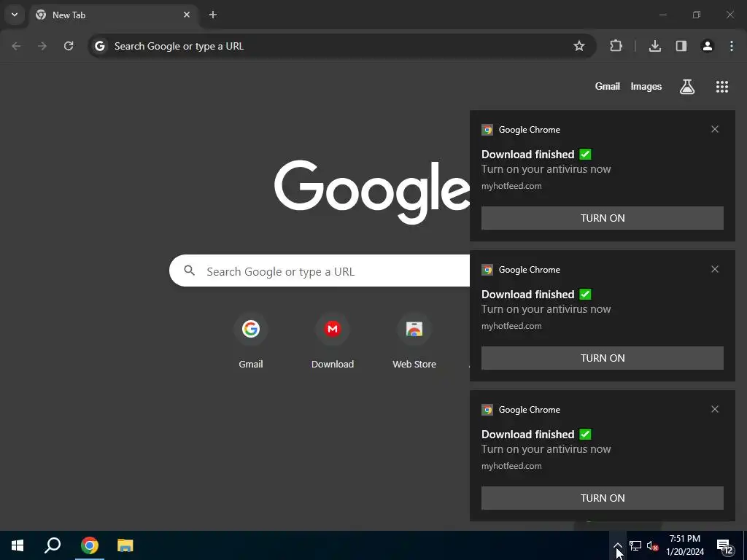747x560 pixels.
Task: Open the profile avatar menu
Action: tap(708, 46)
